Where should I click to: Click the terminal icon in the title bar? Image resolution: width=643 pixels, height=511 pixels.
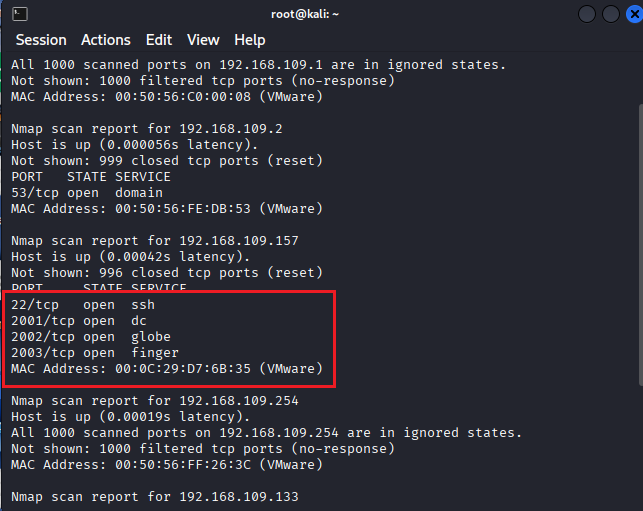point(21,14)
